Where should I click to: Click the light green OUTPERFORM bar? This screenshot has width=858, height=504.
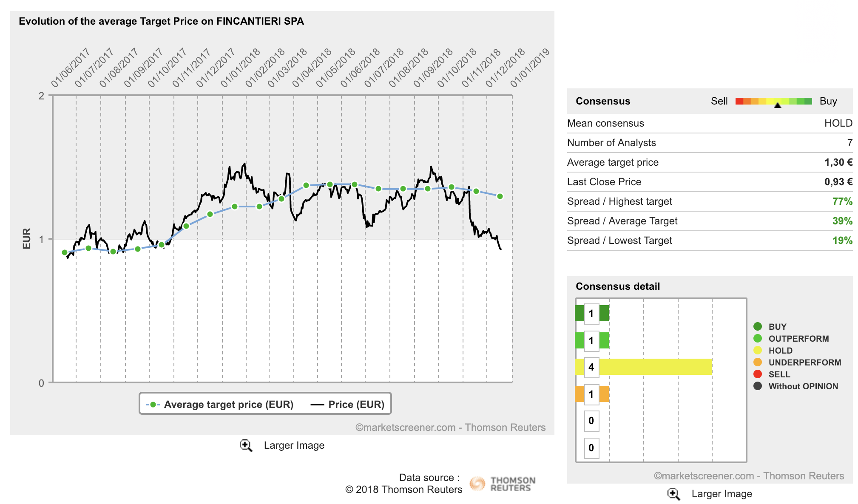pos(592,340)
